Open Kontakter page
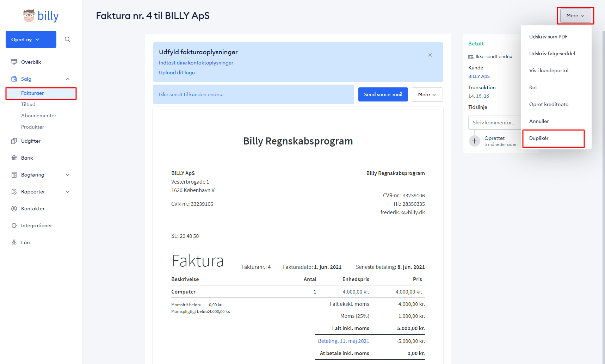 33,209
